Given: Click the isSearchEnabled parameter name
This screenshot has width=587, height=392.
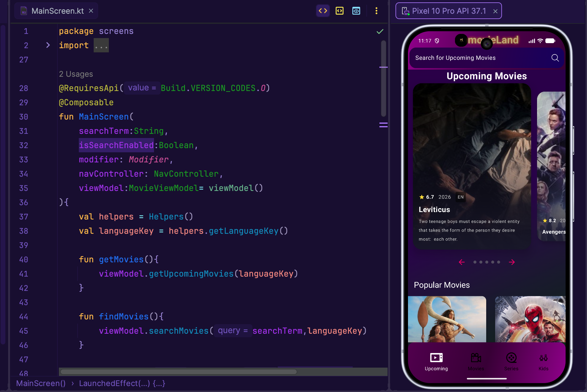Looking at the screenshot, I should [x=116, y=145].
